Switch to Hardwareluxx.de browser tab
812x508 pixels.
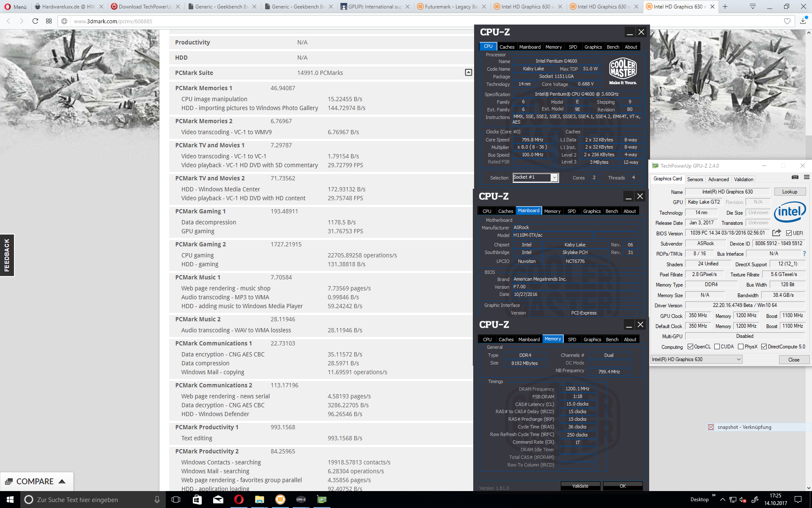click(x=69, y=7)
